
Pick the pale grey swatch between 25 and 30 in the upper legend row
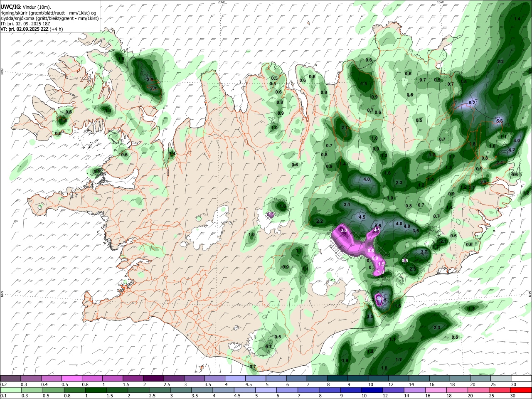click(501, 379)
